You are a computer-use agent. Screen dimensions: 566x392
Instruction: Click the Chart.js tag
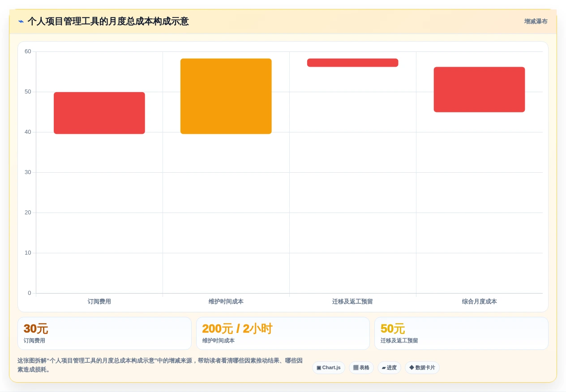tap(329, 368)
